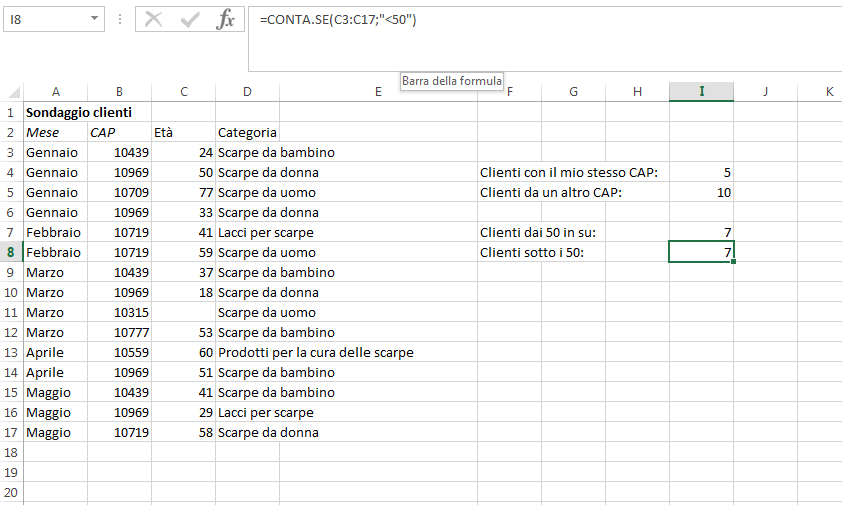The image size is (842, 505).
Task: Select row 20 header
Action: [x=11, y=493]
